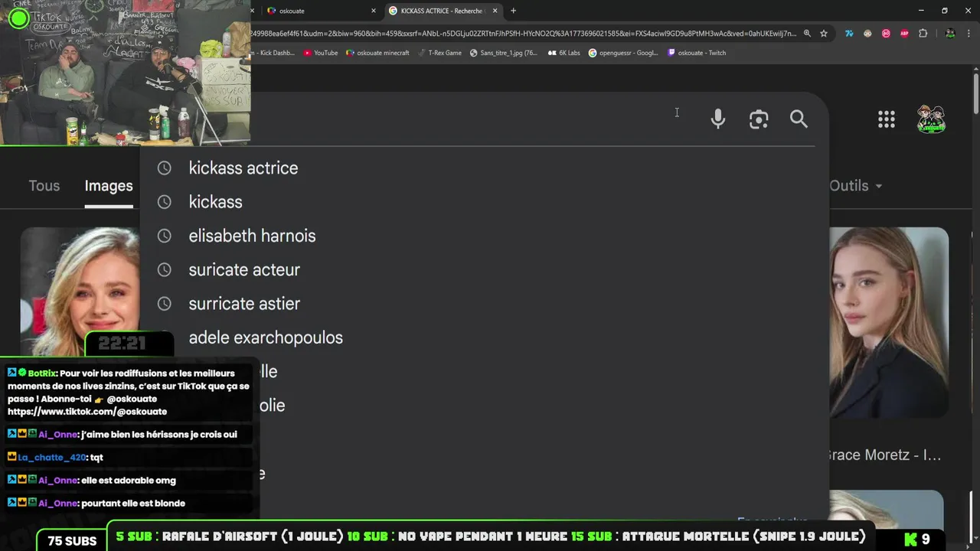Viewport: 980px width, 551px height.
Task: Click the history icon next to kickass
Action: click(164, 202)
